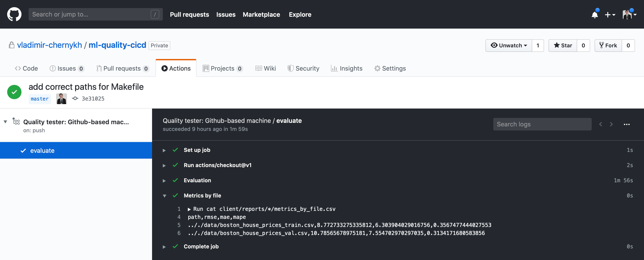This screenshot has height=260, width=644.
Task: Focus the Search or jump to field
Action: (x=95, y=14)
